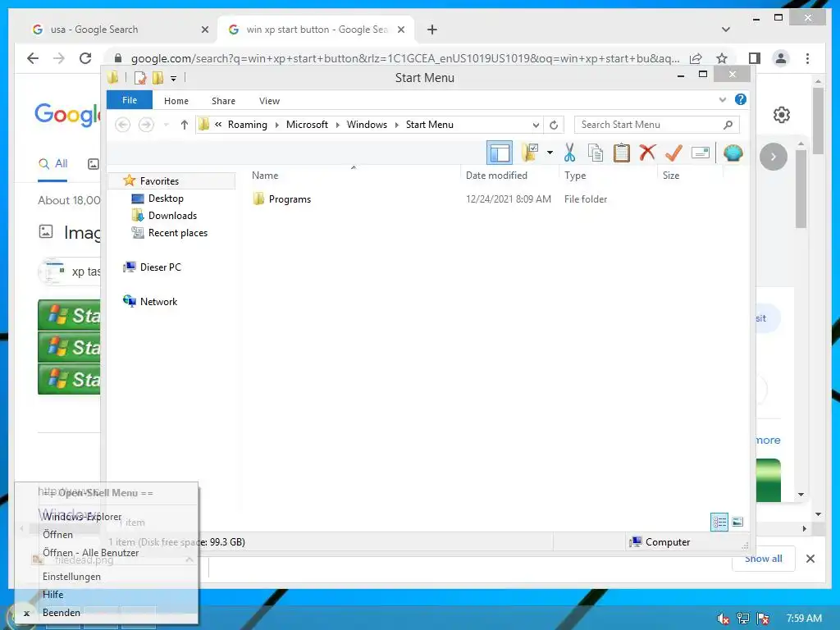Choose Öffnen in the context menu

[106, 535]
